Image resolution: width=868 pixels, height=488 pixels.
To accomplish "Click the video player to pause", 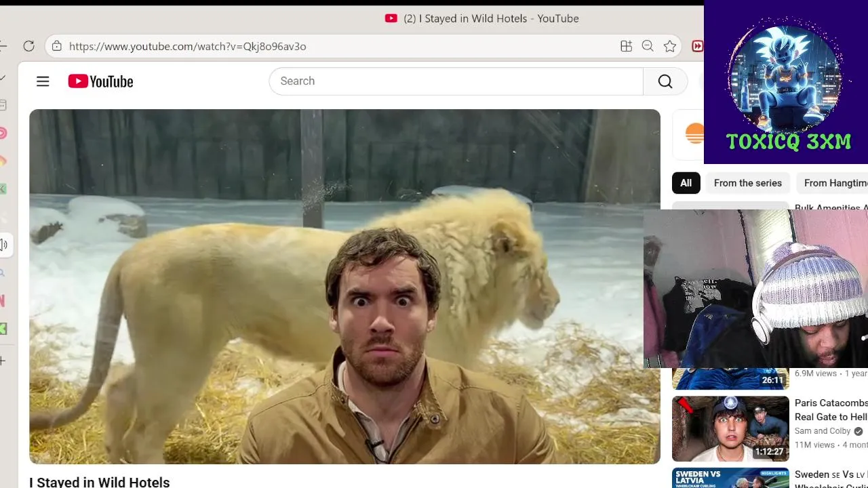I will pos(344,286).
